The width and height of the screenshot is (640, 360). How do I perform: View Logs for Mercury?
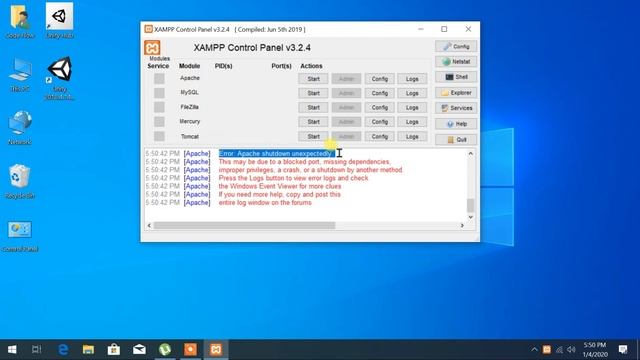click(412, 122)
